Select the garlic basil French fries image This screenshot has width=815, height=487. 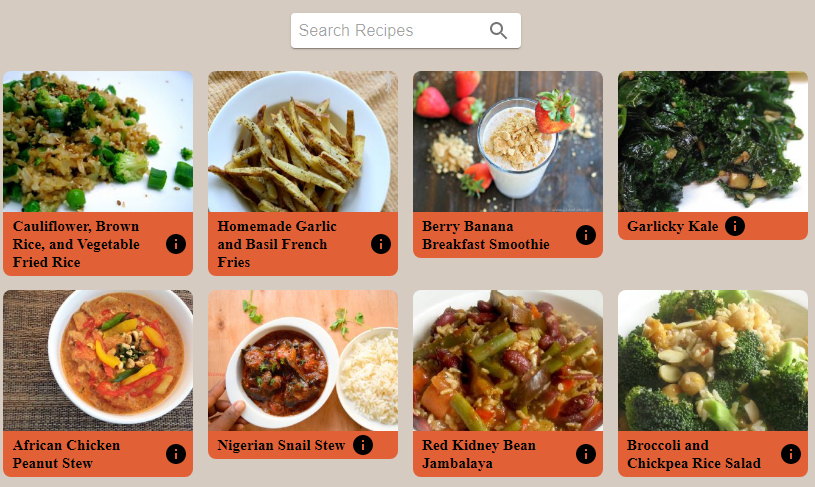(x=303, y=141)
